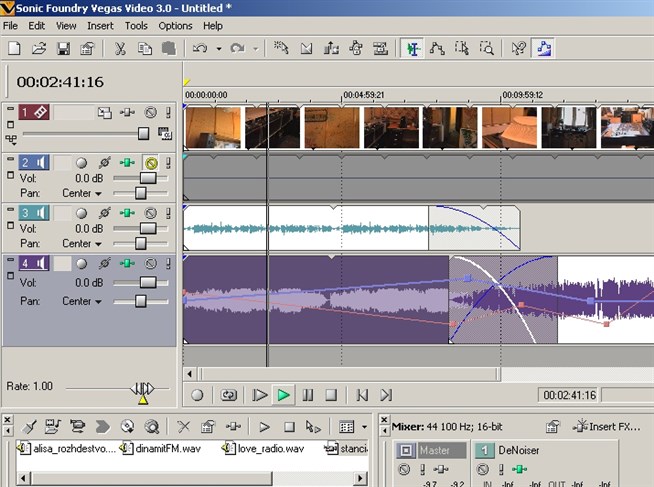Click the Undo arrow in main toolbar

click(x=199, y=48)
